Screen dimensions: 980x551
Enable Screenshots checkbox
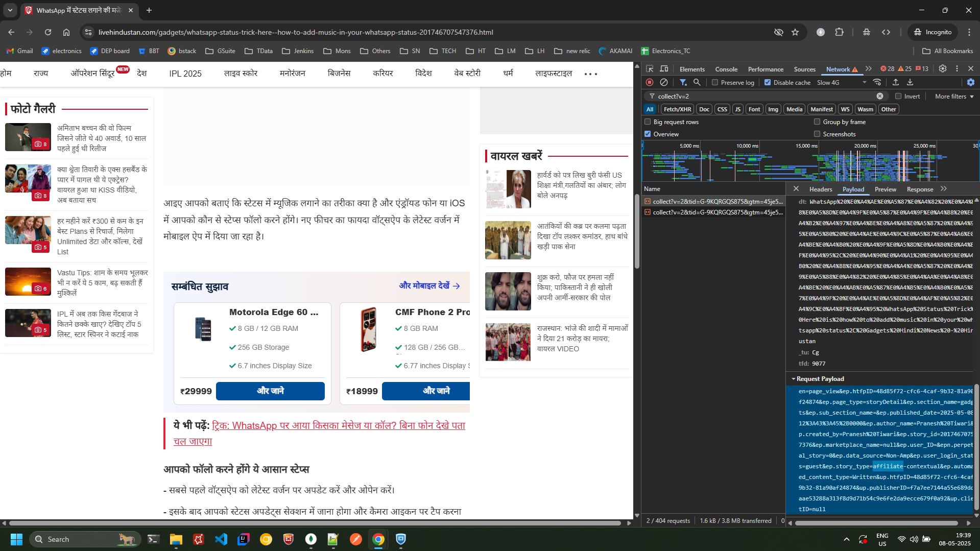[x=817, y=134]
